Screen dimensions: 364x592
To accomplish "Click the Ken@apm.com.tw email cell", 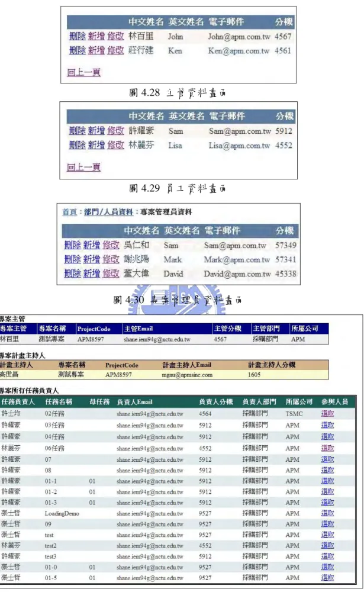I will 239,50.
